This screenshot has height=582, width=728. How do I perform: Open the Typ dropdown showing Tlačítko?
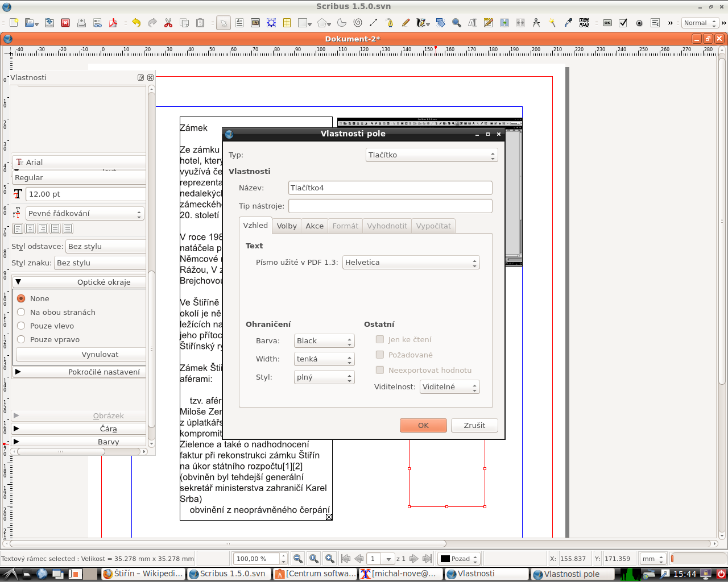432,155
